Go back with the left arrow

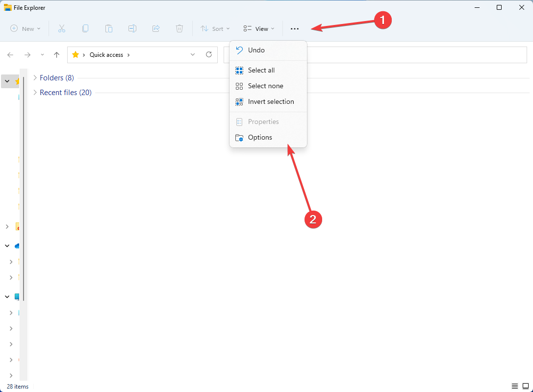coord(10,55)
